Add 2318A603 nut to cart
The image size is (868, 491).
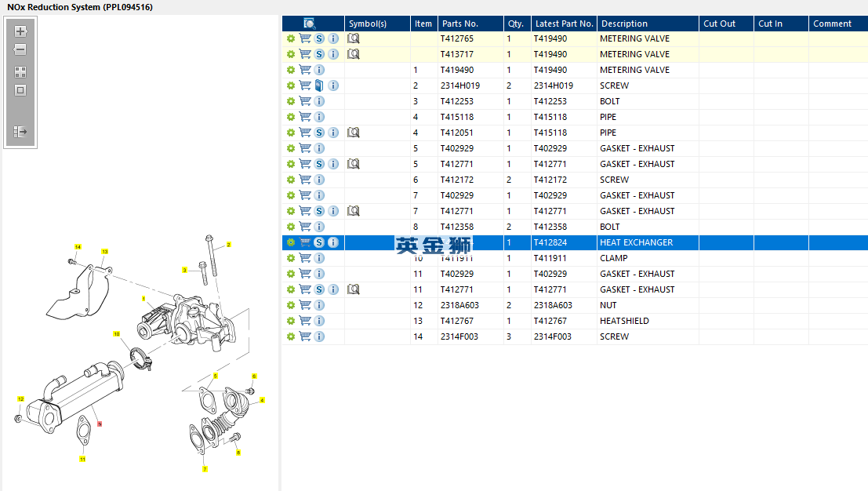tap(305, 305)
